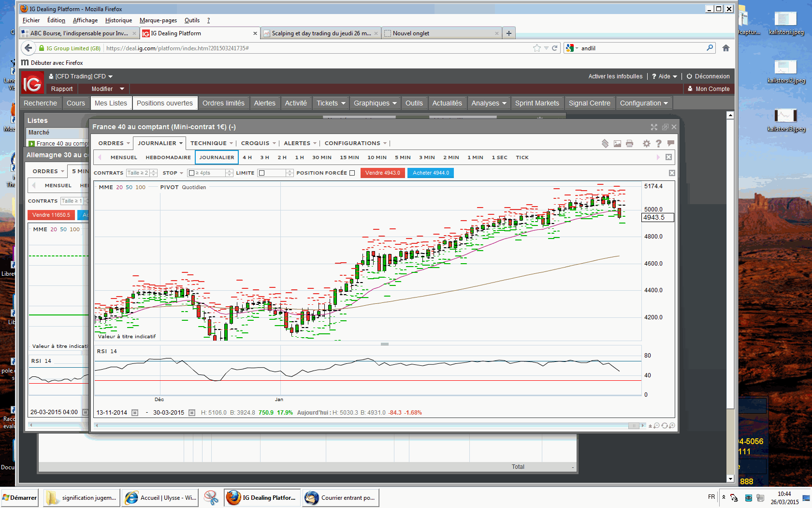
Task: Enable Position forcée checkbox
Action: point(352,173)
